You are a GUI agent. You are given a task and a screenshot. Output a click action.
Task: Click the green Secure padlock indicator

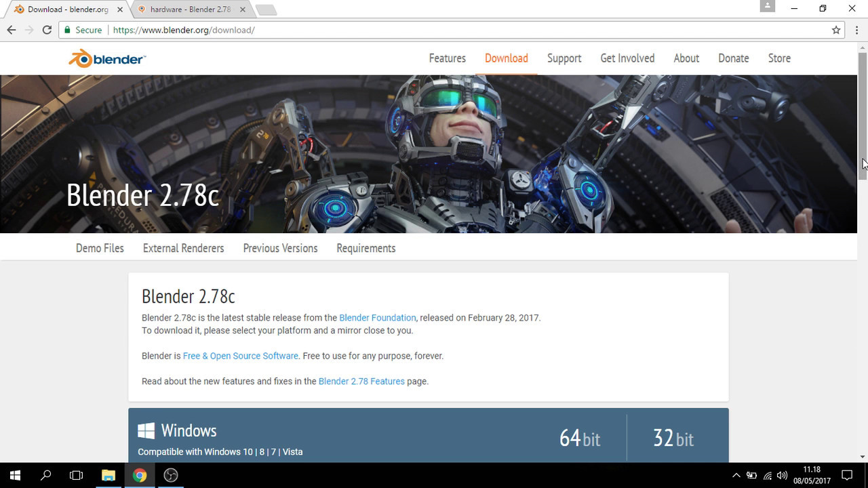point(83,30)
